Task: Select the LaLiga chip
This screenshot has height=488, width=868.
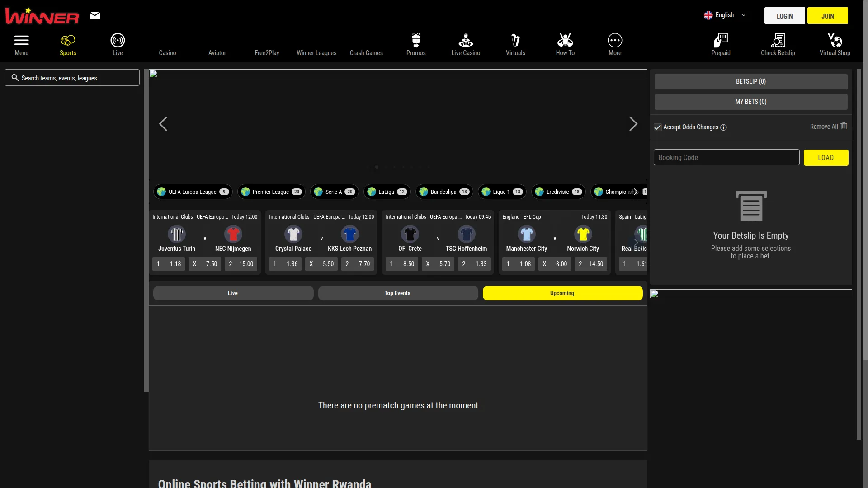Action: coord(387,192)
